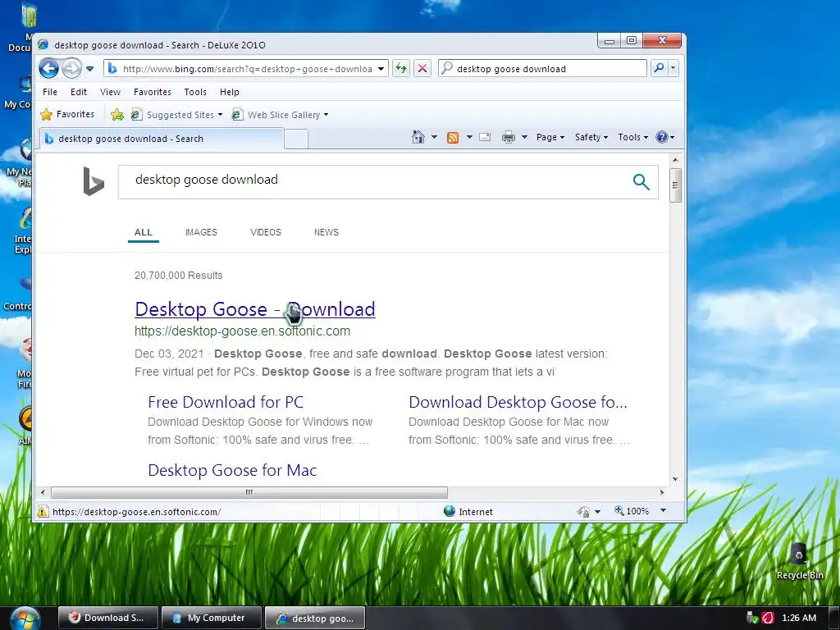Click the toolbar search box with 'desktop goose download'
Image resolution: width=840 pixels, height=630 pixels.
542,69
